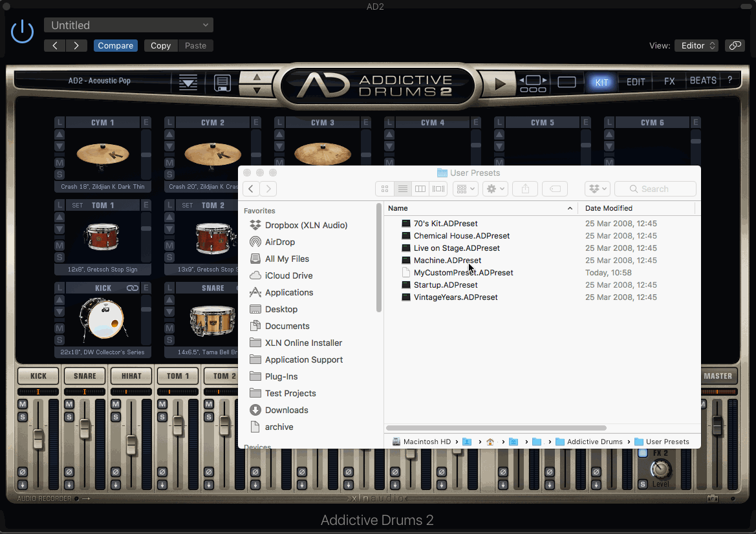
Task: Select the MASTER channel label
Action: pyautogui.click(x=717, y=376)
